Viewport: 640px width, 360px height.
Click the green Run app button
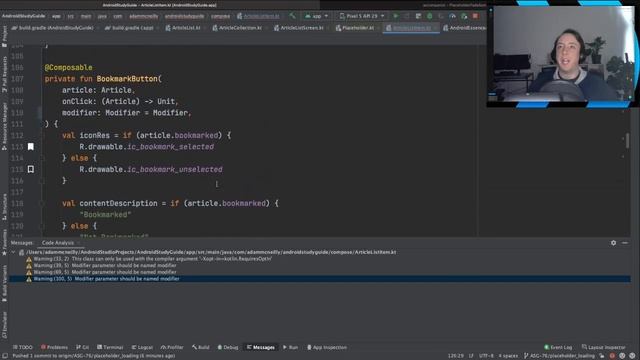tap(396, 16)
